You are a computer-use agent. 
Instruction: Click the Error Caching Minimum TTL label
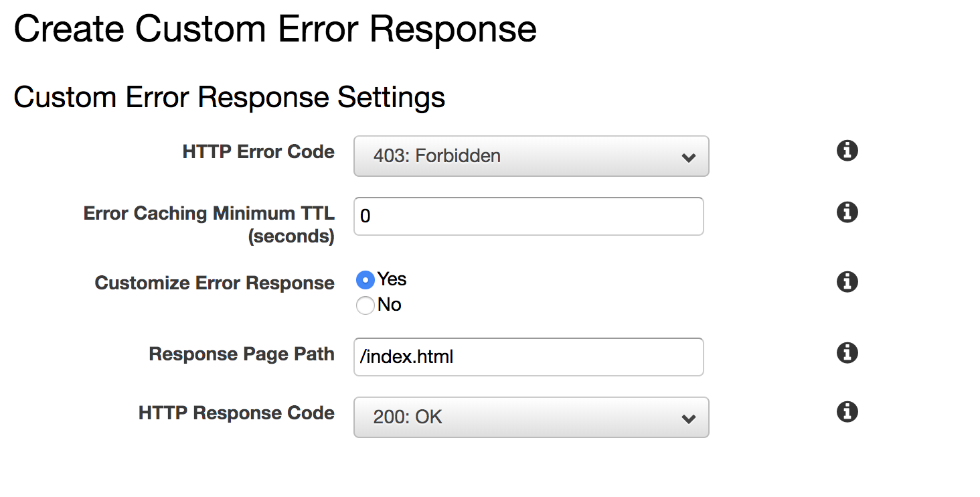point(209,224)
